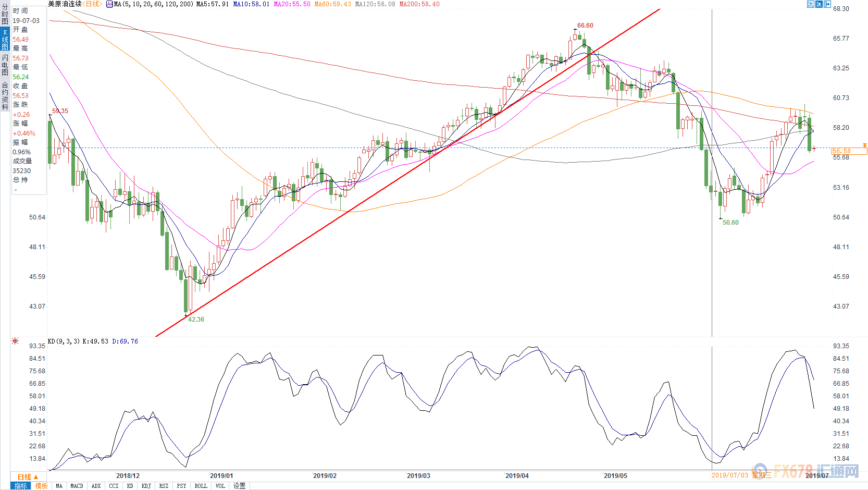This screenshot has width=868, height=490.
Task: Click the first chart axis icon top right
Action: pyautogui.click(x=811, y=4)
